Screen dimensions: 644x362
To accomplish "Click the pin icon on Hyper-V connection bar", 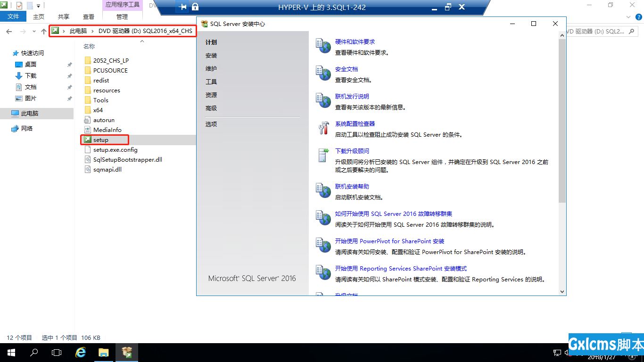I will click(183, 7).
